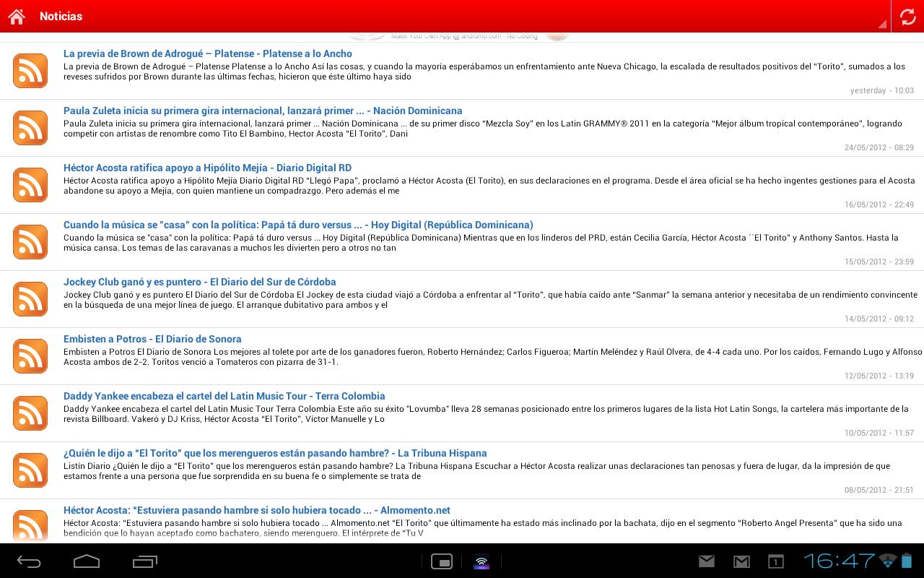Select the summary mentioning Roberto Hernández
924x578 pixels.
[x=493, y=357]
